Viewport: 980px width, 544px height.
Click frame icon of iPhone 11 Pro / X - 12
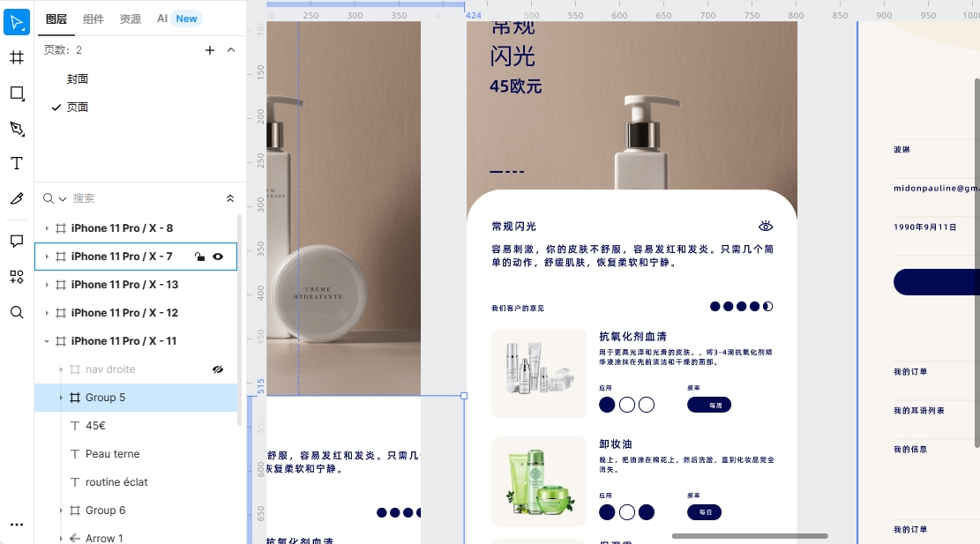(61, 312)
